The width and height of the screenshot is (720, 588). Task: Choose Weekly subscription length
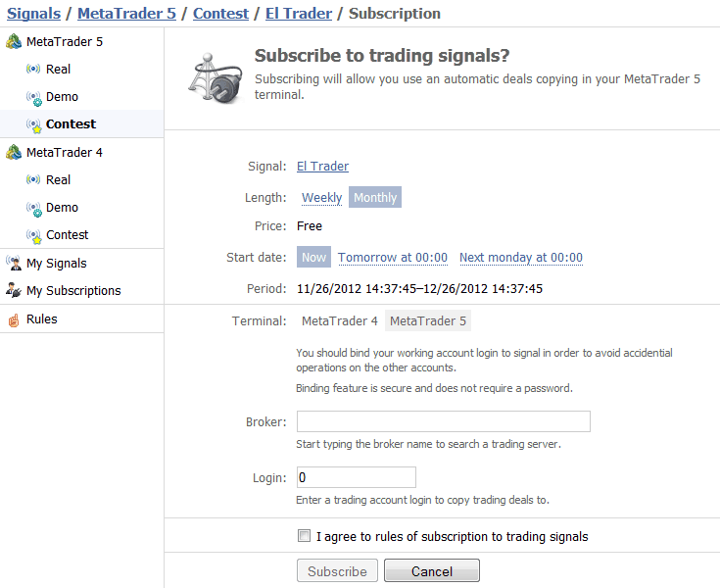[x=321, y=198]
